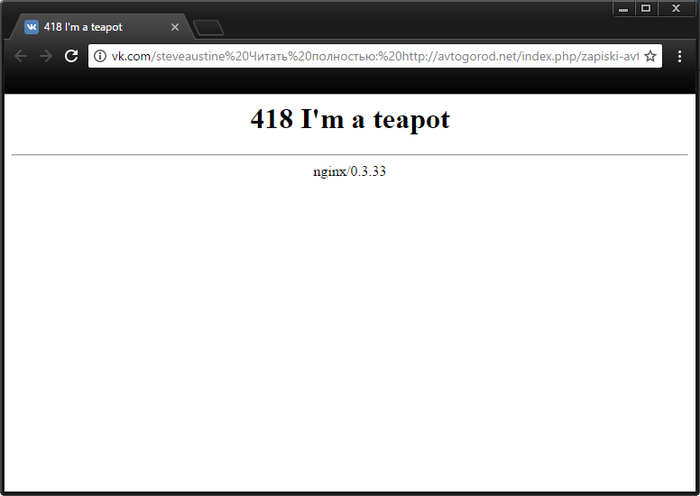Go back using the back arrow

coord(20,56)
